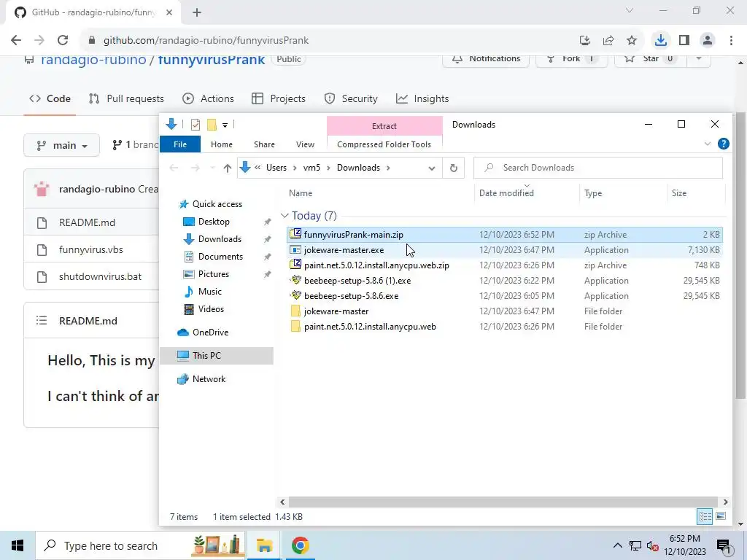Open Chrome three-dot menu
Screen dimensions: 747x560
[x=731, y=41]
